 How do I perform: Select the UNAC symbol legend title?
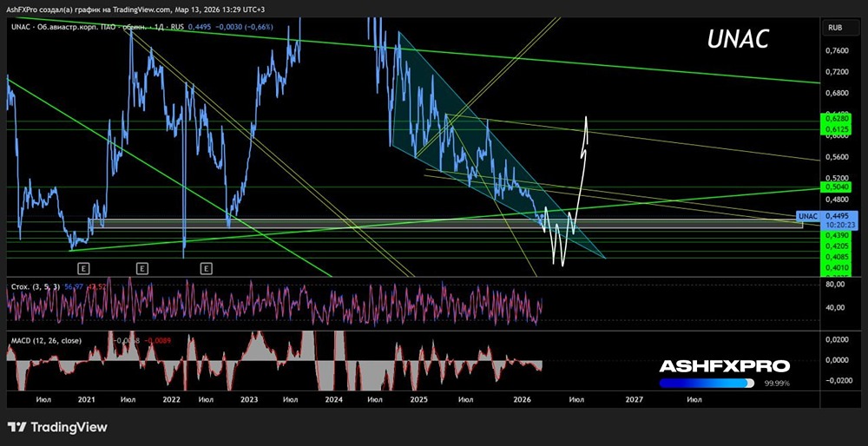coord(20,27)
